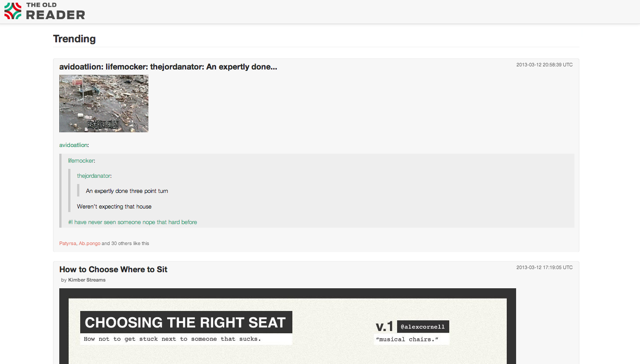Follow thejordanator user link

click(93, 176)
